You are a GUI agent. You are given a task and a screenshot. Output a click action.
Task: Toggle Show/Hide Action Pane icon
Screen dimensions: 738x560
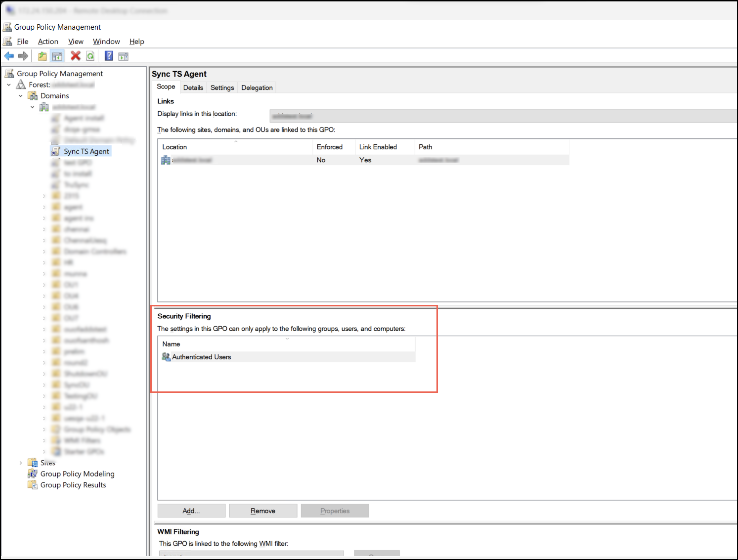pos(123,56)
